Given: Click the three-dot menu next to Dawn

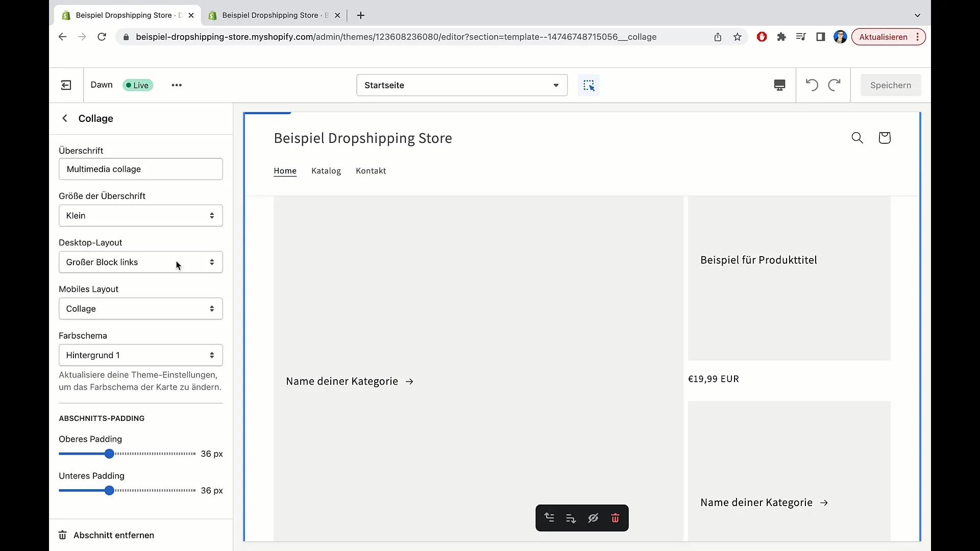Looking at the screenshot, I should click(177, 85).
